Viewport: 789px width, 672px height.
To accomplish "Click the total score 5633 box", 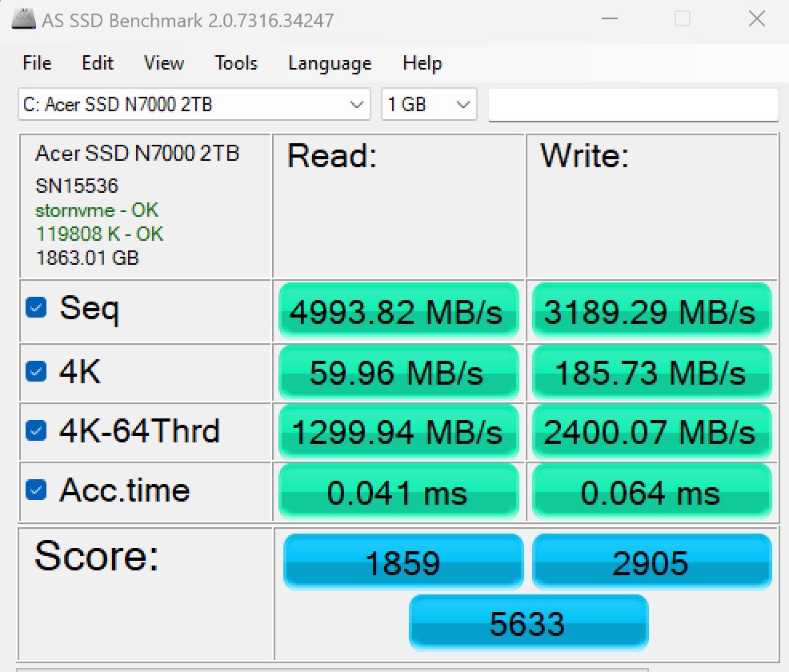I will pos(528,622).
